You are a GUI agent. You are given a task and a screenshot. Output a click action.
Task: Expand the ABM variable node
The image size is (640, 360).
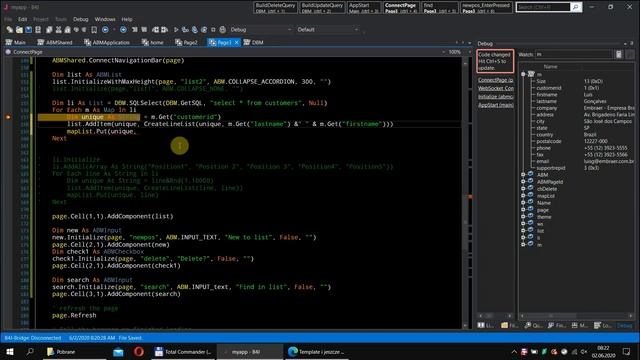(x=523, y=175)
